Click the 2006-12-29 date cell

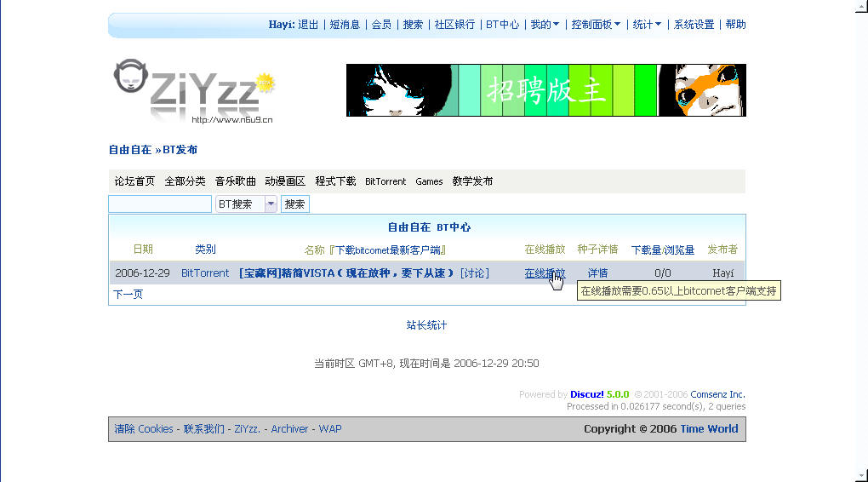point(142,273)
